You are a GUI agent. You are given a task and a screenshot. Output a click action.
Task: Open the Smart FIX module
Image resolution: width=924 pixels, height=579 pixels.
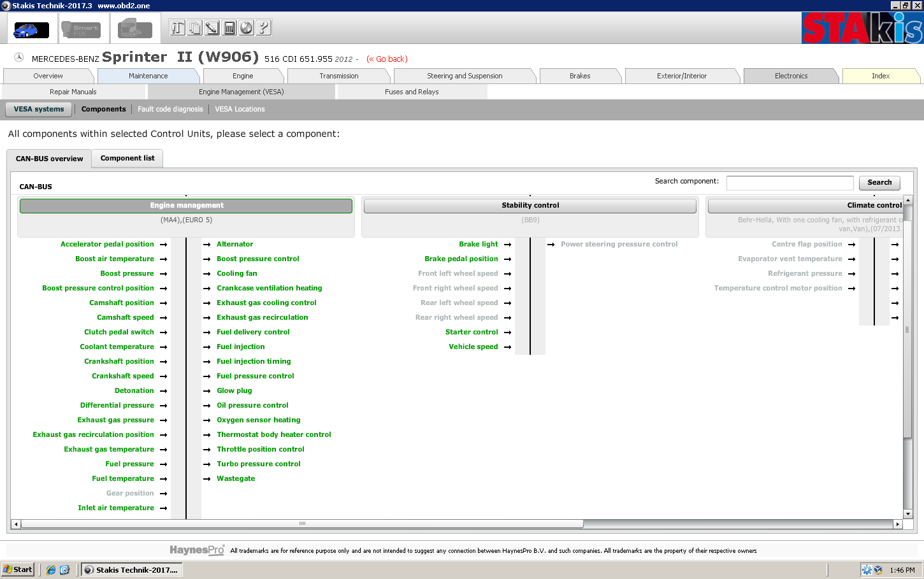click(81, 29)
